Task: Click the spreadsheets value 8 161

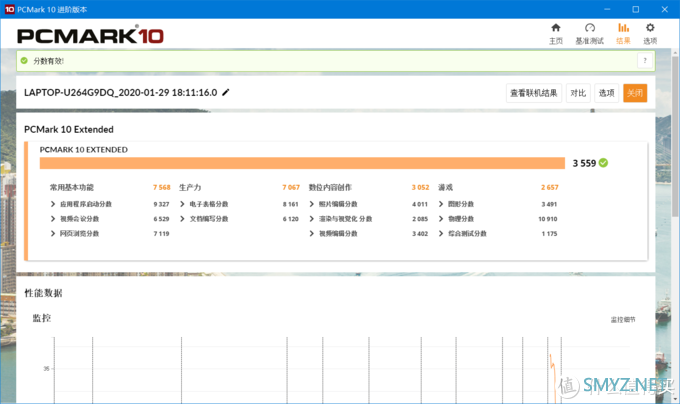Action: click(291, 204)
